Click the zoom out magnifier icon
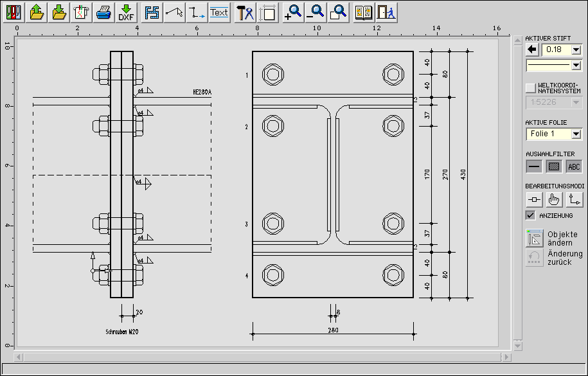588x376 pixels. coord(316,12)
